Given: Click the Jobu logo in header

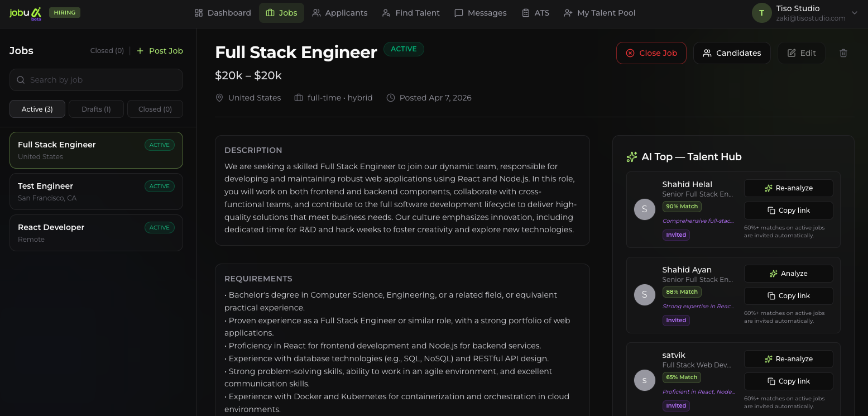Looking at the screenshot, I should [x=26, y=13].
